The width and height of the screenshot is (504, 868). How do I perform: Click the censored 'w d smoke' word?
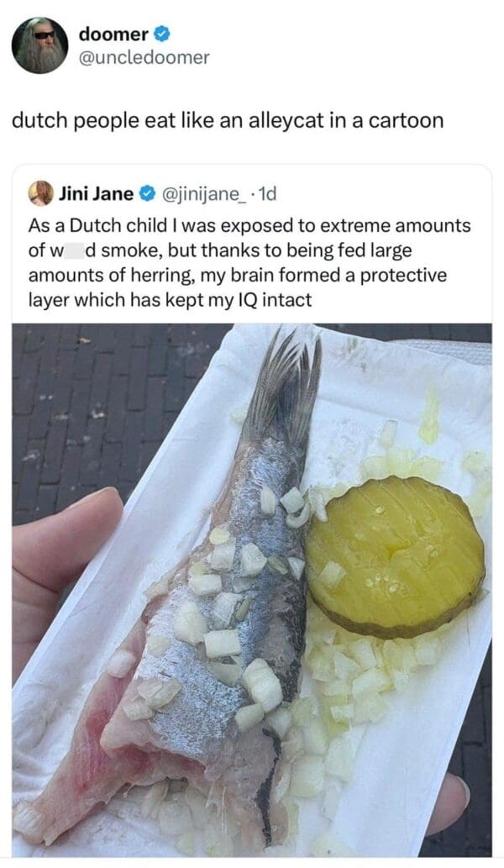[71, 250]
